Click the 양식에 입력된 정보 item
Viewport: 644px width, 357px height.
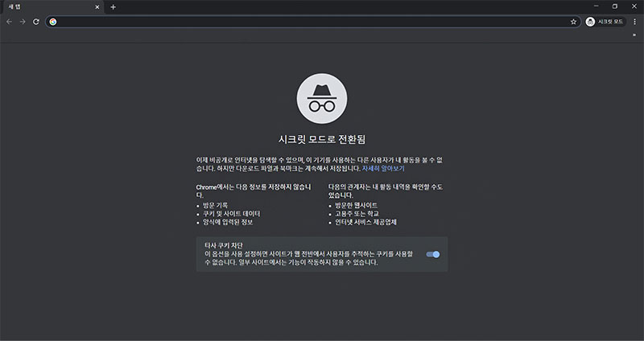click(228, 223)
